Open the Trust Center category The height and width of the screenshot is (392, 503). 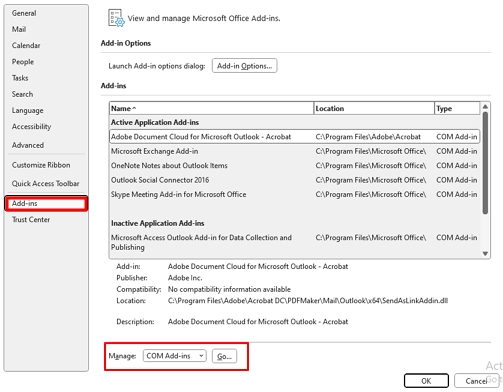click(x=31, y=220)
